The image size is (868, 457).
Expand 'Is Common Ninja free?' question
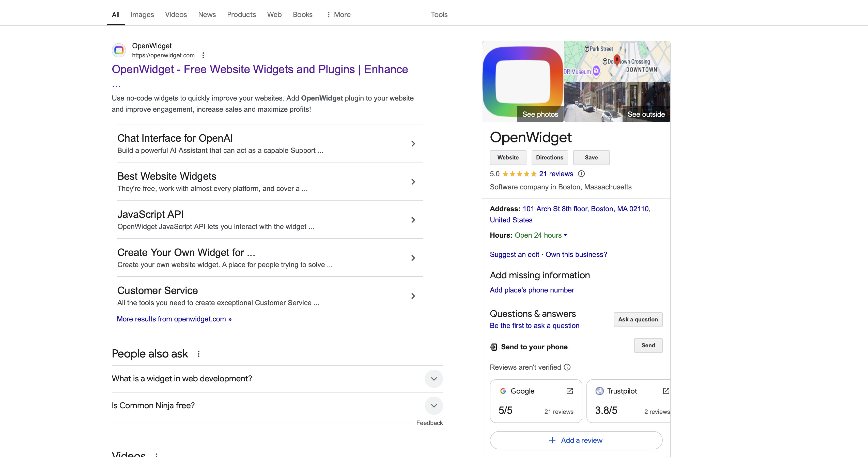coord(434,405)
